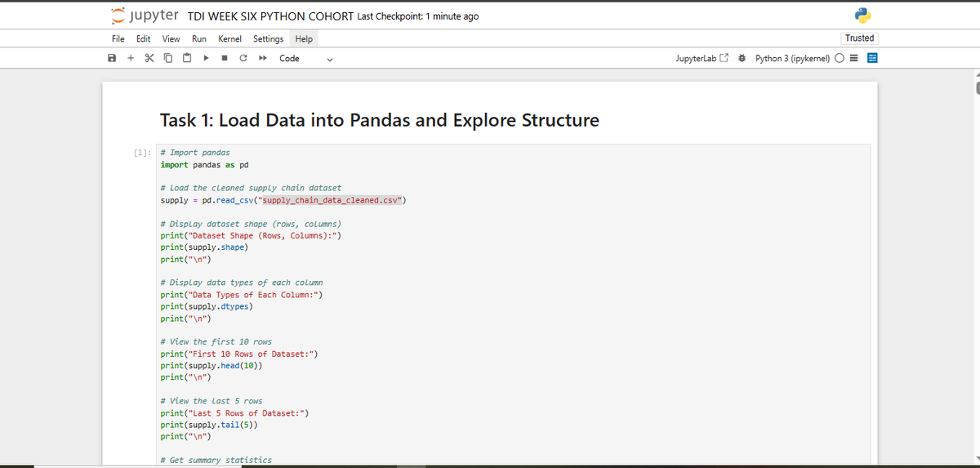Click the print(supply.shape) line
Viewport: 980px width, 468px height.
click(x=204, y=247)
